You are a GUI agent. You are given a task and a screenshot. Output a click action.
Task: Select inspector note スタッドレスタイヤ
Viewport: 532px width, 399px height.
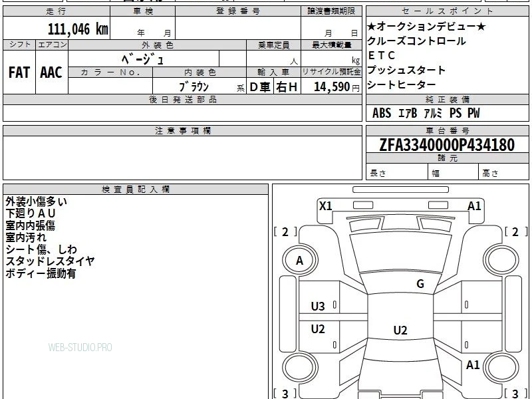coord(51,261)
